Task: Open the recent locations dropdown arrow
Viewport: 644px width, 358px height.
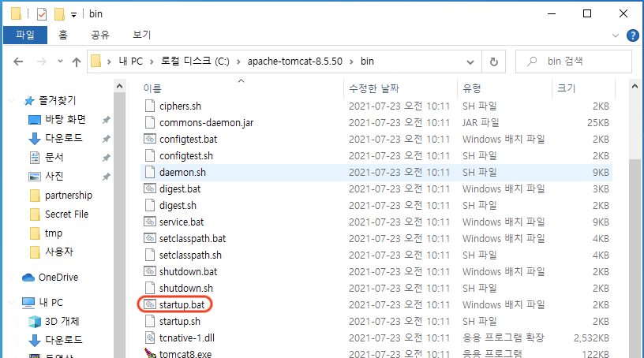Action: click(60, 62)
